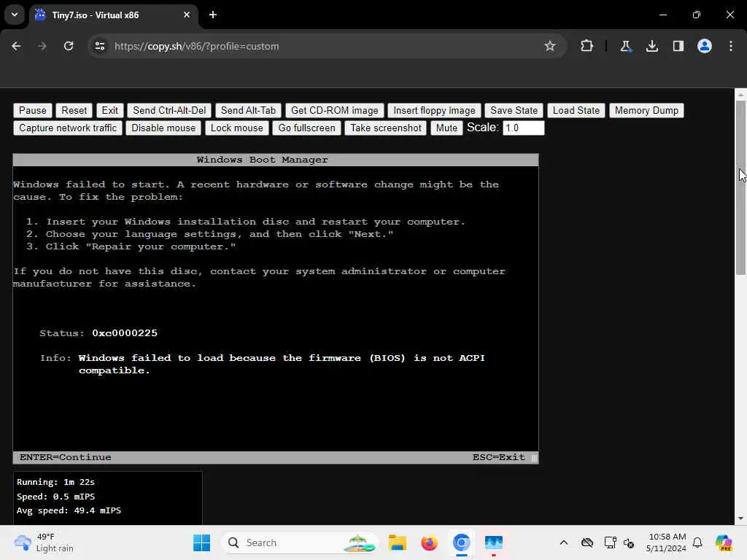Click the status code 0xc0000225

(x=125, y=332)
